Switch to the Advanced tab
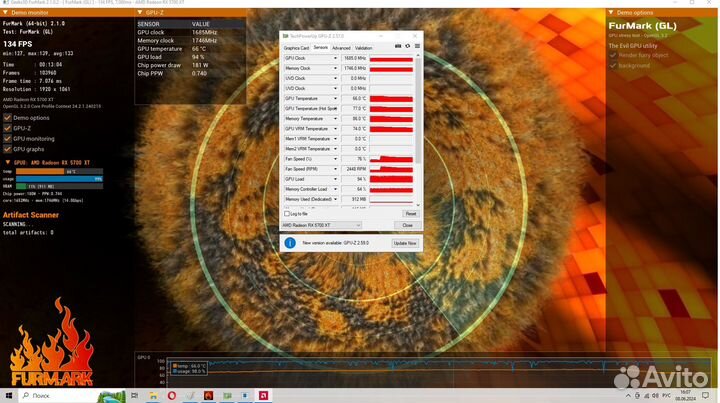The width and height of the screenshot is (720, 403). [x=341, y=47]
